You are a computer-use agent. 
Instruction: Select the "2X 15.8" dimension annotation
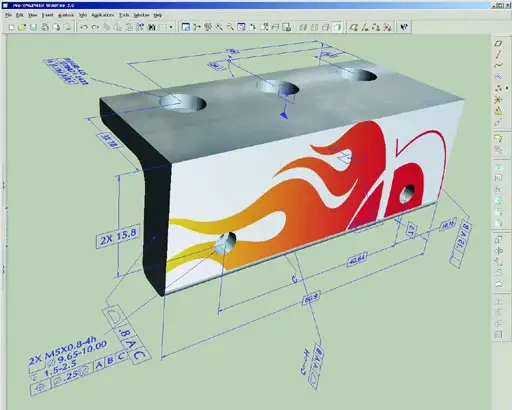coord(118,236)
